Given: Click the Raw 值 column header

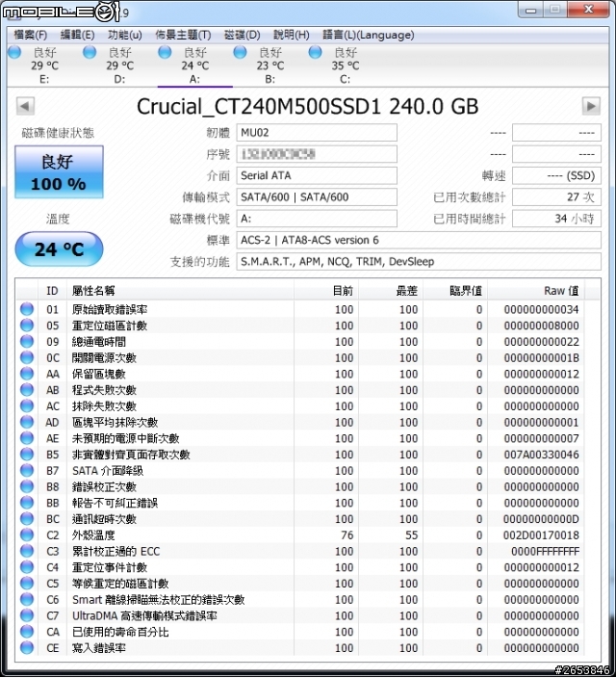Looking at the screenshot, I should point(536,291).
